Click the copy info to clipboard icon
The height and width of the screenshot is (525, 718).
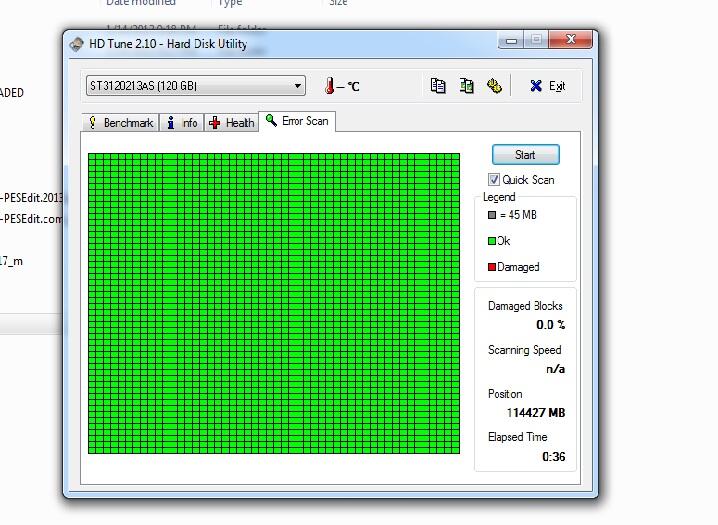click(x=438, y=86)
